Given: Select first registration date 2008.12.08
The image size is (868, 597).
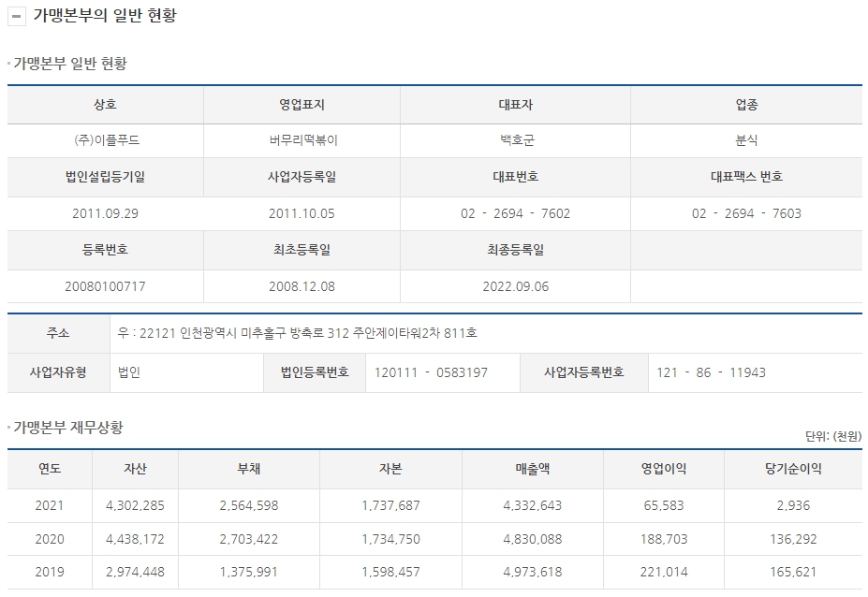Looking at the screenshot, I should click(x=302, y=286).
